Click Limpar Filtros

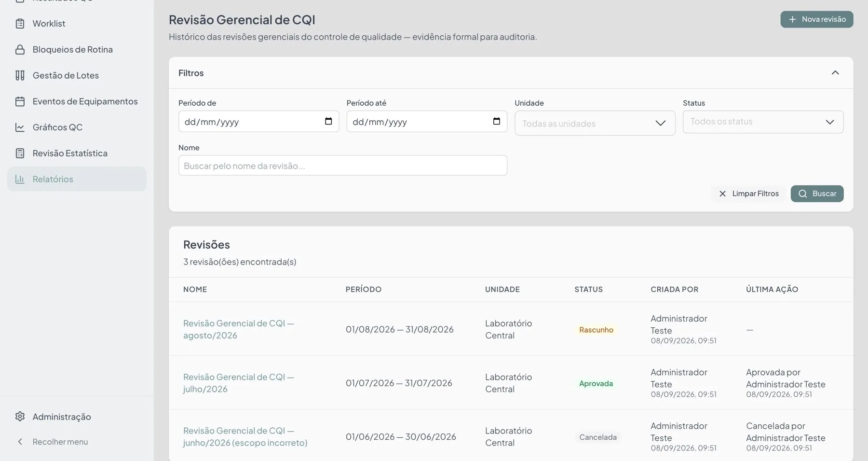748,194
